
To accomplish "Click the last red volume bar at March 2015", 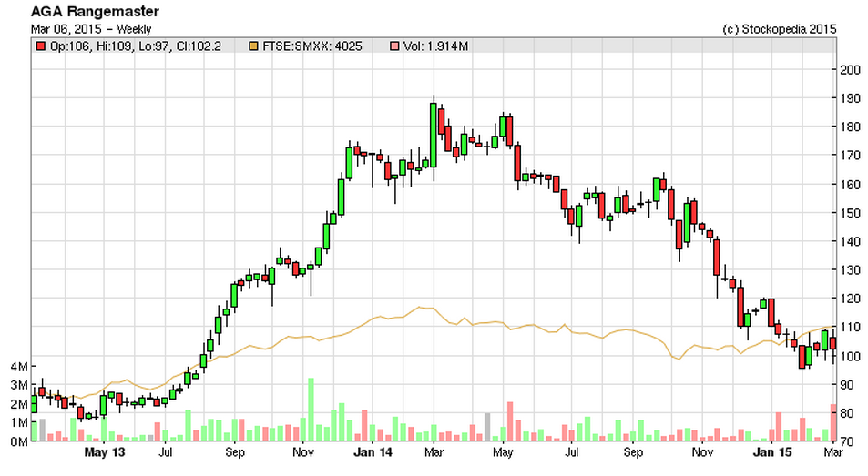I will point(833,422).
